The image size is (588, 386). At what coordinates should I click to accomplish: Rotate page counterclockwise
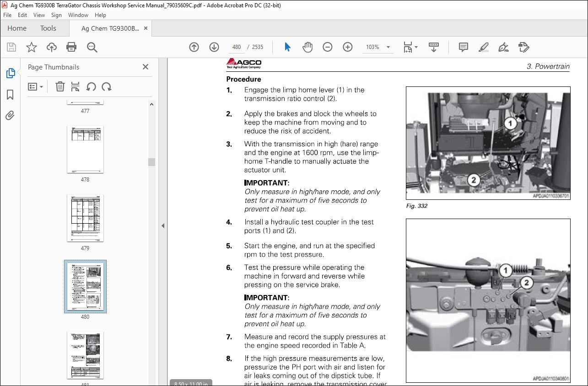pyautogui.click(x=91, y=86)
